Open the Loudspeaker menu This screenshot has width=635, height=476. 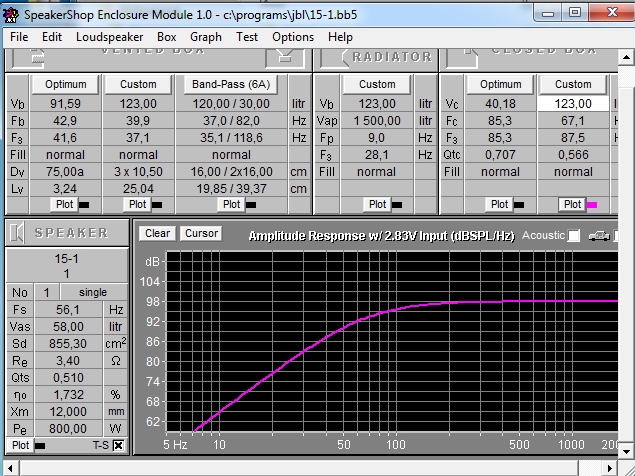[109, 37]
